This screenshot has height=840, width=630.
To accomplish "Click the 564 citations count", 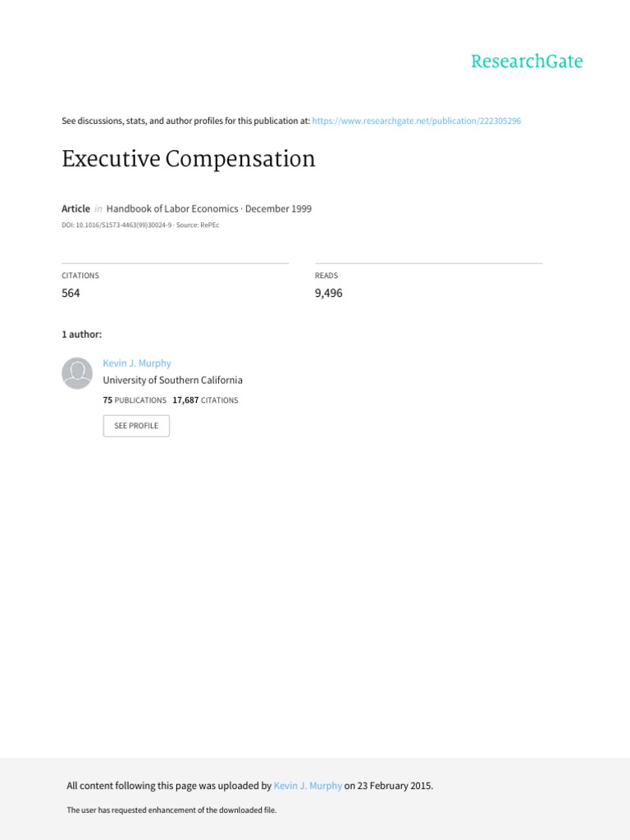I will [x=71, y=293].
